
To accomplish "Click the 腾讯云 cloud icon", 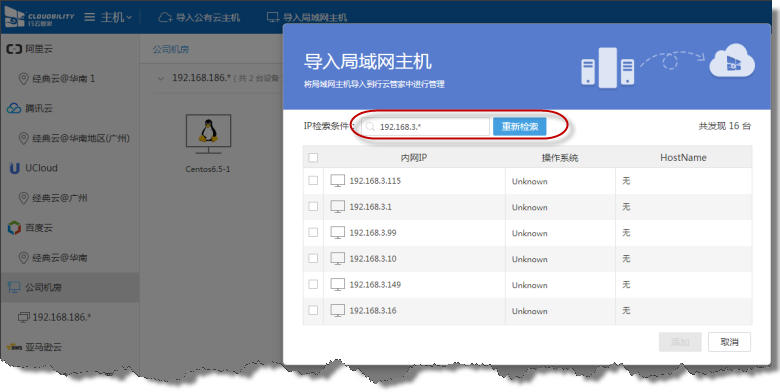I will point(14,108).
